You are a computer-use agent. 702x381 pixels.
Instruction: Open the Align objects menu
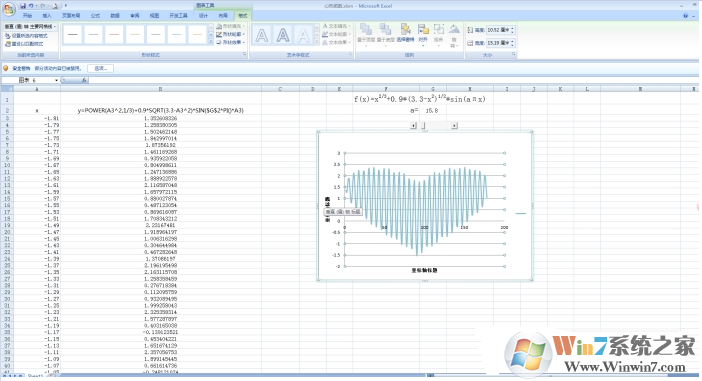[423, 35]
